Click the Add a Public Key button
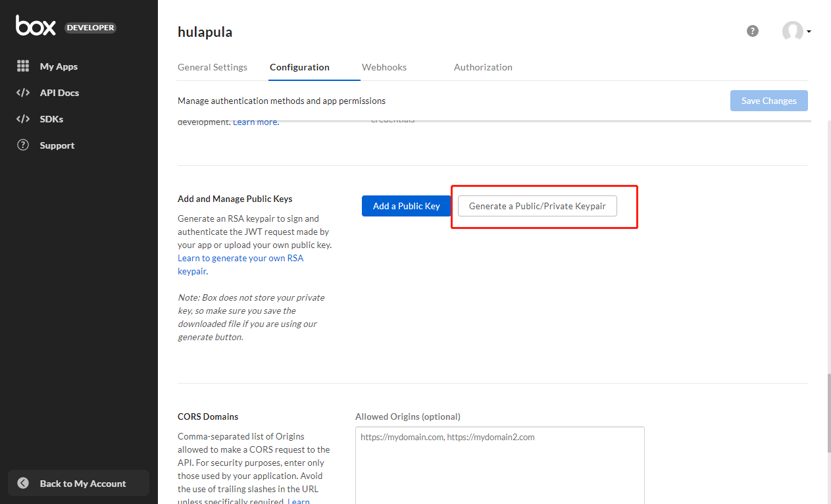Viewport: 831px width, 504px height. click(406, 205)
